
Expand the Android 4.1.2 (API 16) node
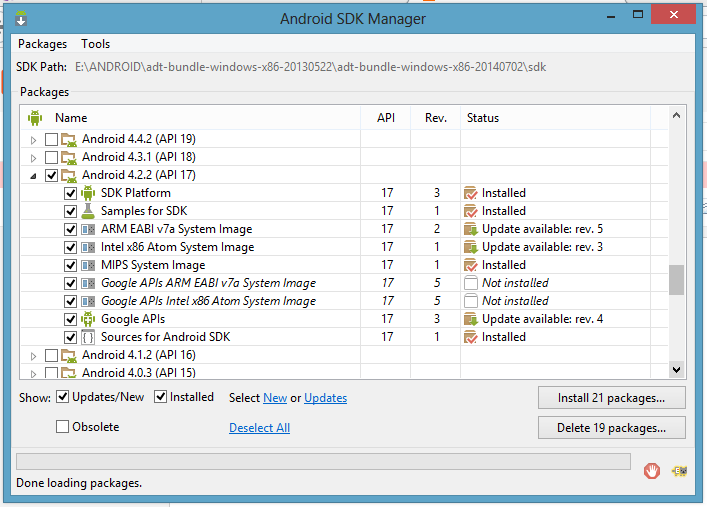(33, 356)
